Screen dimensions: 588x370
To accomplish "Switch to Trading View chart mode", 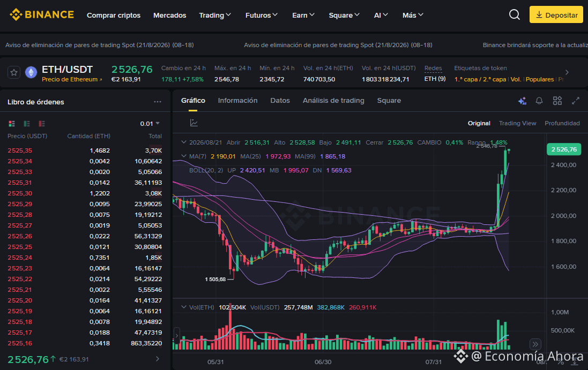I will click(x=517, y=123).
